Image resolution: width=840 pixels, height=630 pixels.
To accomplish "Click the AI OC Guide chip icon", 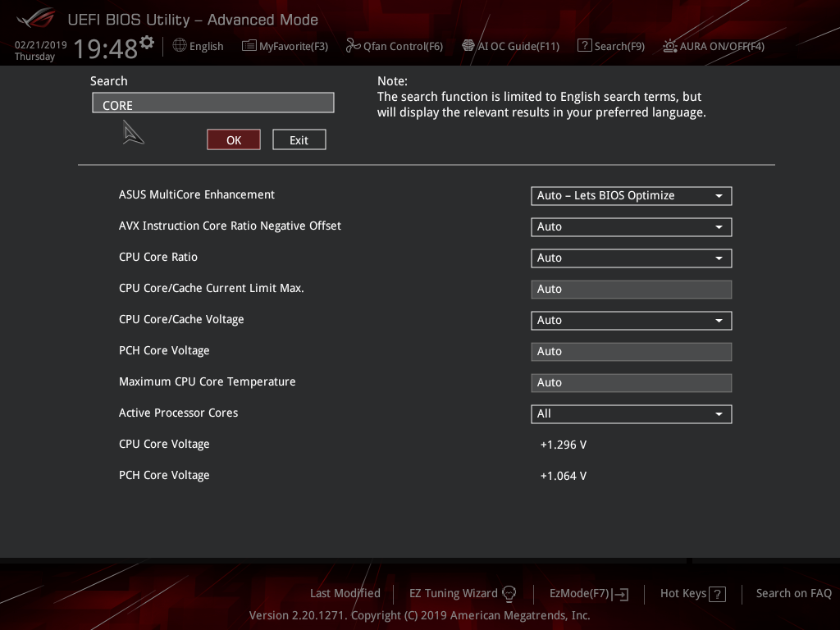I will point(468,46).
